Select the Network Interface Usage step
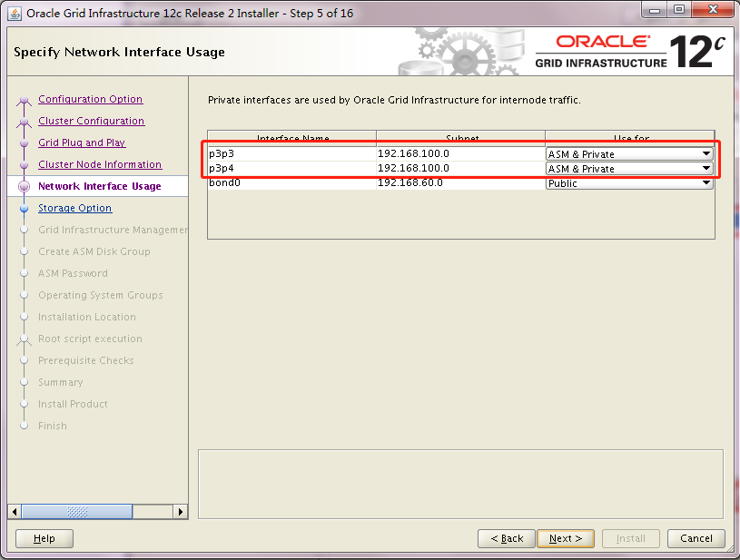Viewport: 740px width, 560px height. pos(100,186)
